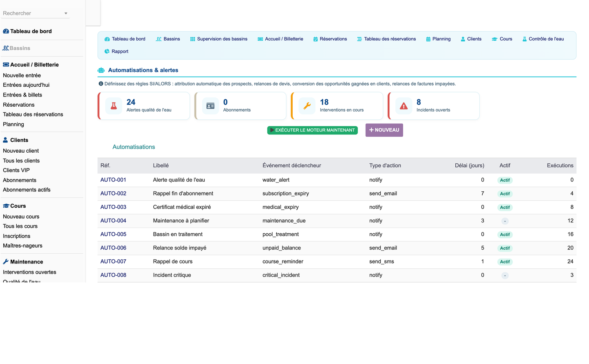Click the list icon for Tableau des réservations tab

pos(360,39)
